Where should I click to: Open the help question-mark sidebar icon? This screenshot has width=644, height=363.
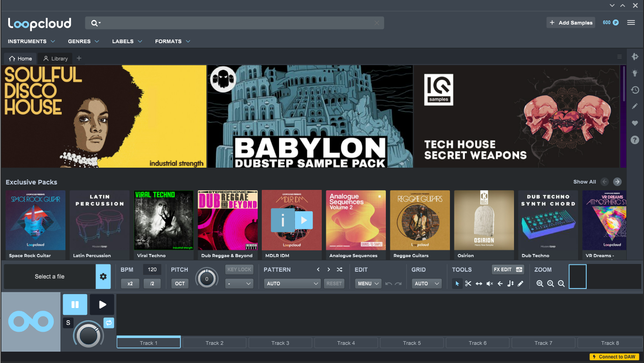pyautogui.click(x=635, y=140)
